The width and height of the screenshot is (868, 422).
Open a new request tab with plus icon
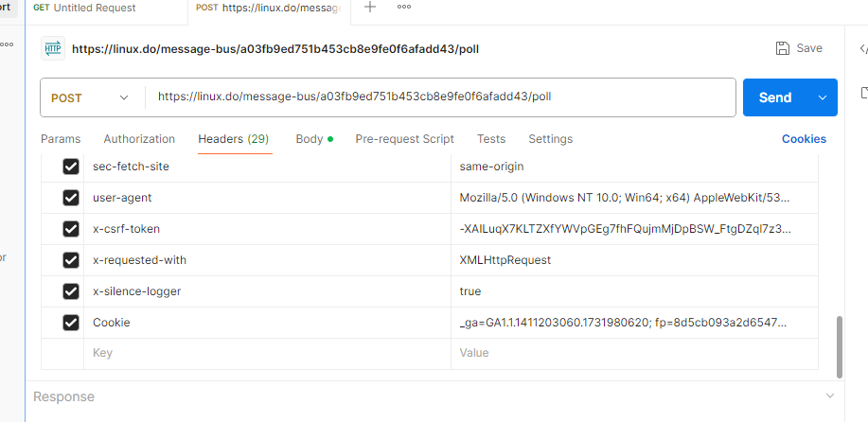tap(370, 7)
